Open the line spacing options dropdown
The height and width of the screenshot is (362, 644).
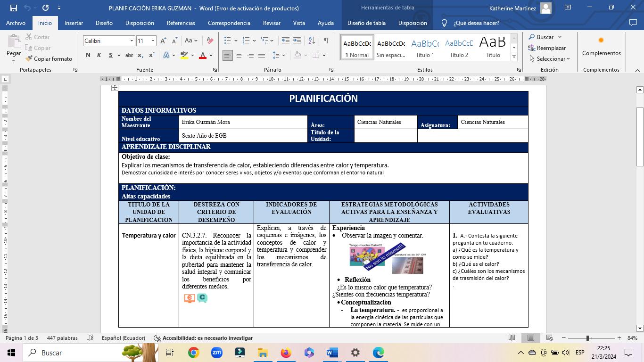[279, 55]
